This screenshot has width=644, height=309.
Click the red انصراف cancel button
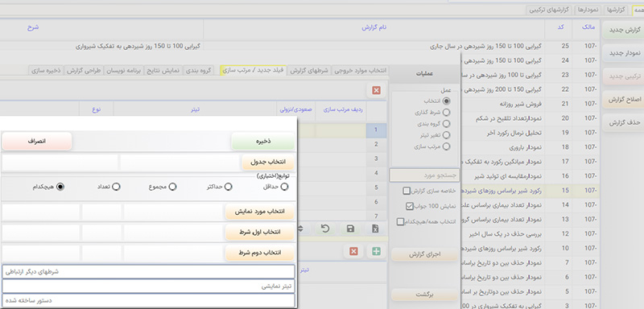click(37, 141)
